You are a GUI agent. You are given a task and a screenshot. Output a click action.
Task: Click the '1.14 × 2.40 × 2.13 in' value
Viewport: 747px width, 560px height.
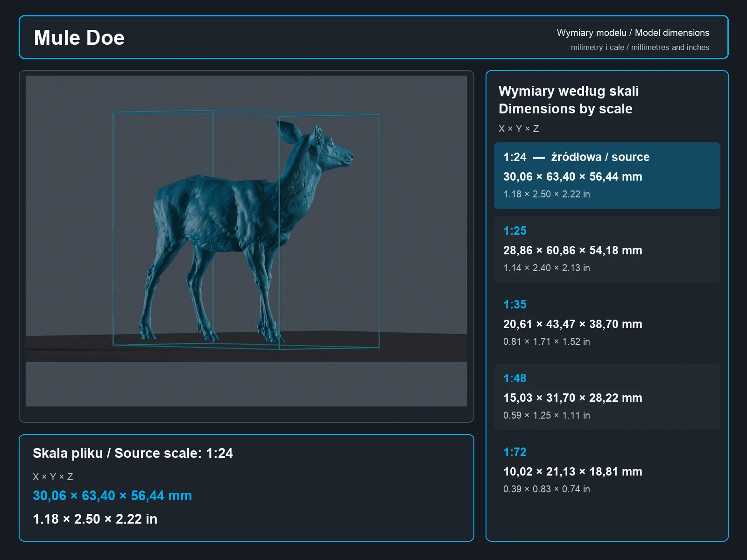(x=546, y=268)
